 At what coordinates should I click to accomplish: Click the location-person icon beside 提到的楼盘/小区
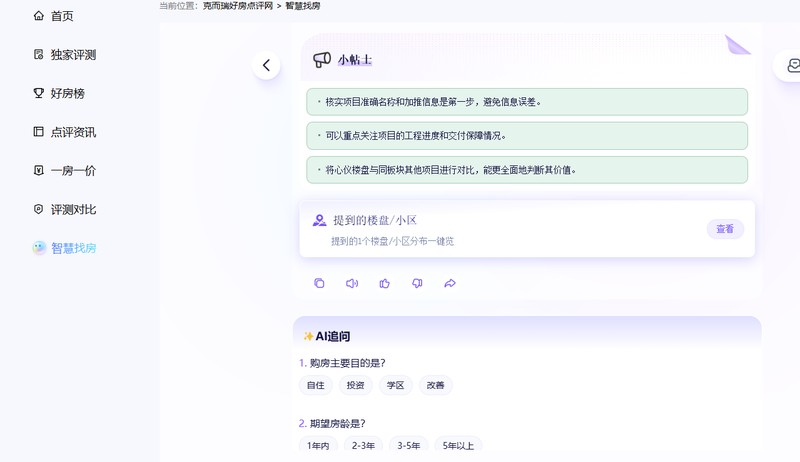pos(319,220)
